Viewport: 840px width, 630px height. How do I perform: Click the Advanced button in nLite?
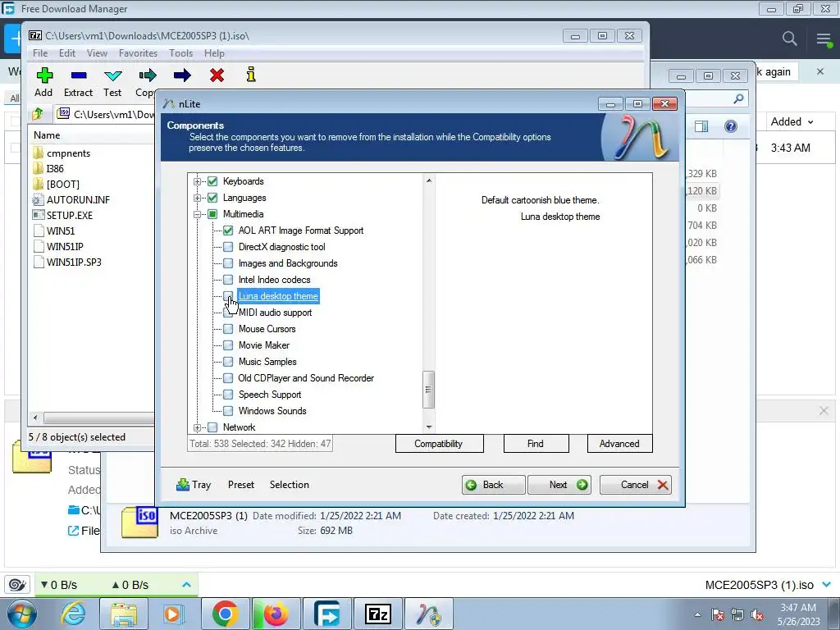point(619,444)
